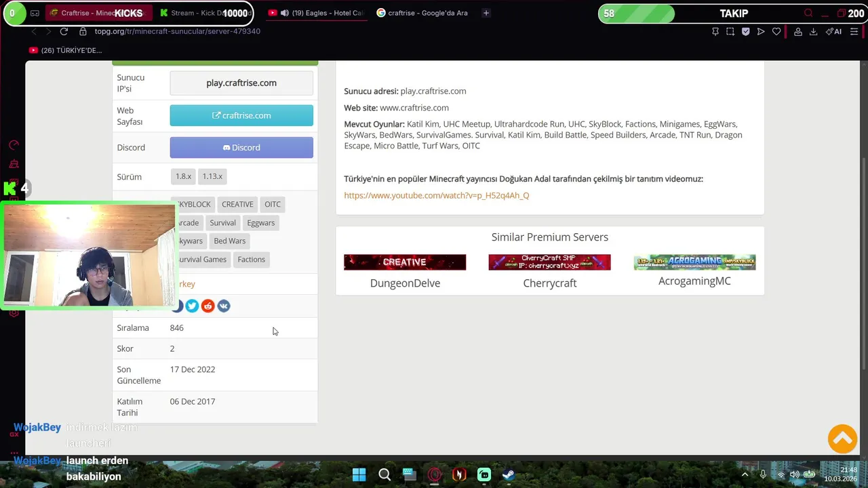Viewport: 868px width, 488px height.
Task: Bookmark page with the heart icon
Action: 776,31
